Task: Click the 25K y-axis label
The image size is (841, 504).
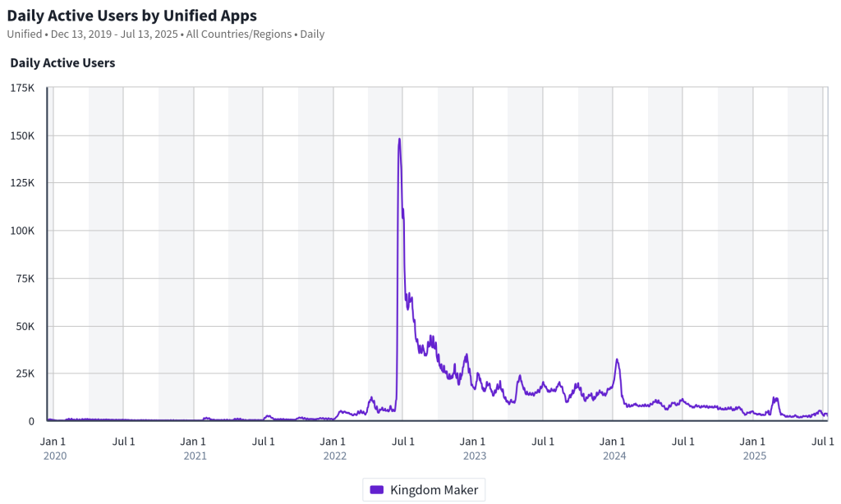Action: (25, 373)
